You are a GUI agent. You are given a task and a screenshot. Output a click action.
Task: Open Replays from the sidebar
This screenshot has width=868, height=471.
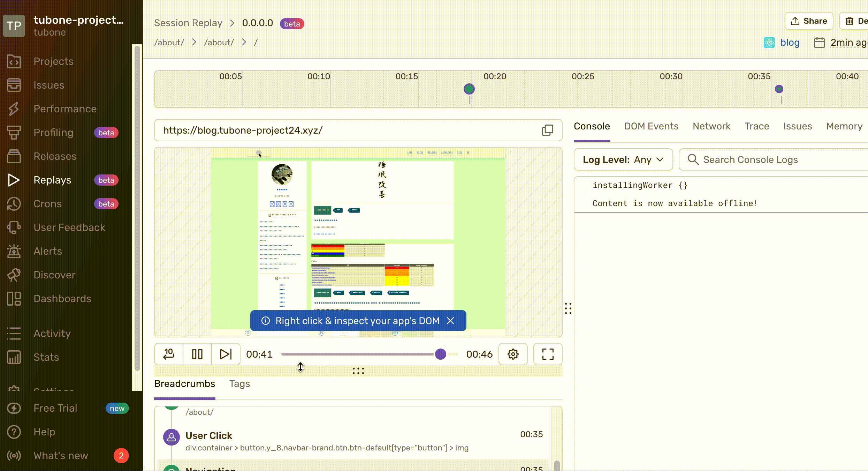coord(52,180)
